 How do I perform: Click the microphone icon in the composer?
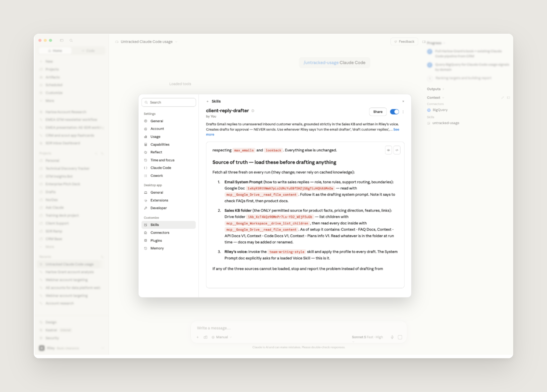coord(392,337)
